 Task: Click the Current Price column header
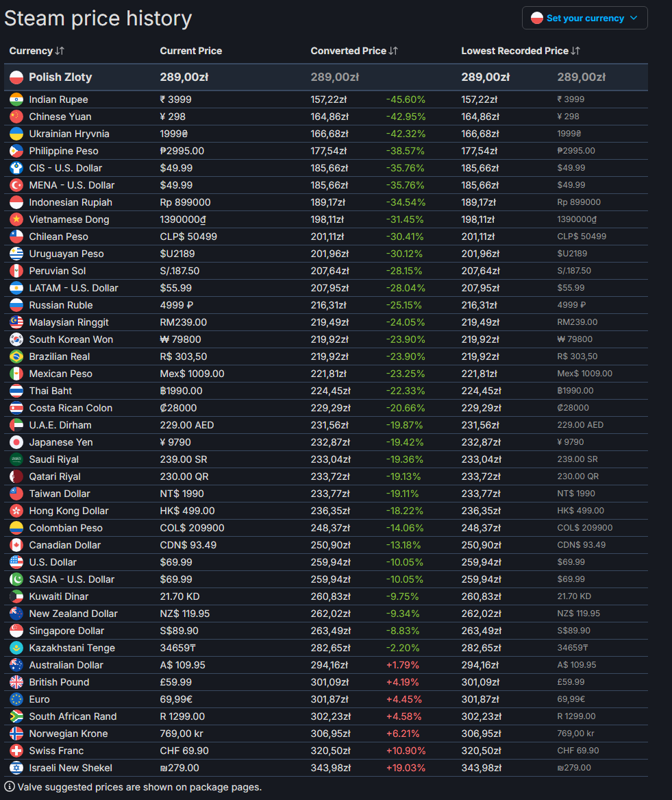coord(190,51)
